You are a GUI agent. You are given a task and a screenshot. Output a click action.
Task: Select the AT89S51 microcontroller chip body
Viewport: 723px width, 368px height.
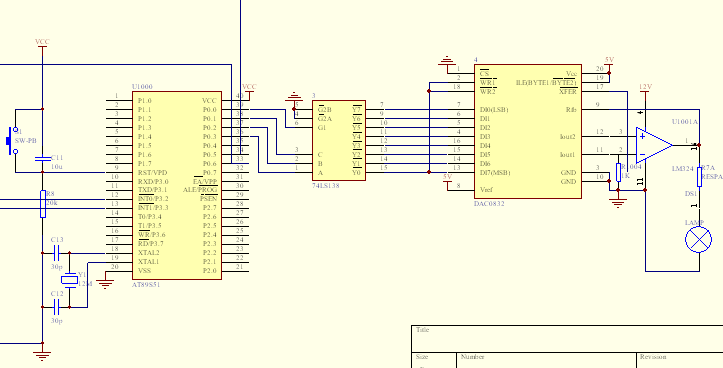(x=177, y=185)
